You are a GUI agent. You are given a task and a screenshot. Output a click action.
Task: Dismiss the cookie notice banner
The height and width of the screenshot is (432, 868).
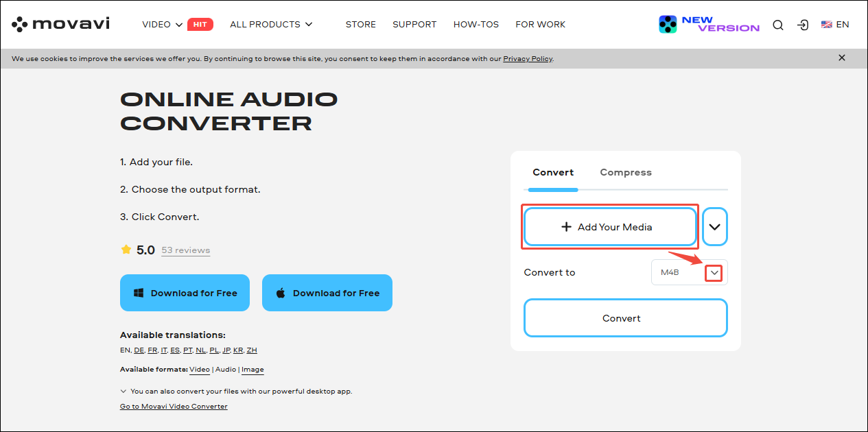(x=842, y=58)
